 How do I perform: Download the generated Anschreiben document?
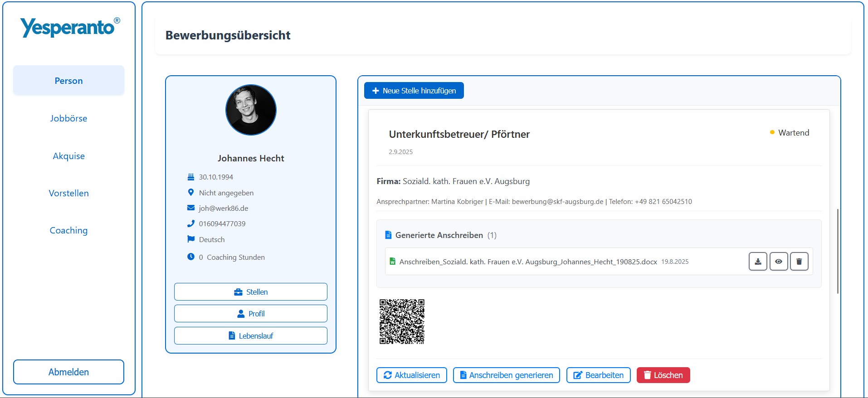[x=757, y=262]
